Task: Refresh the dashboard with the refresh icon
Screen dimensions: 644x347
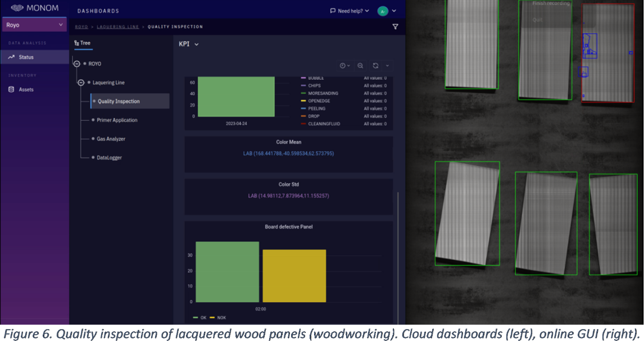Action: 375,66
